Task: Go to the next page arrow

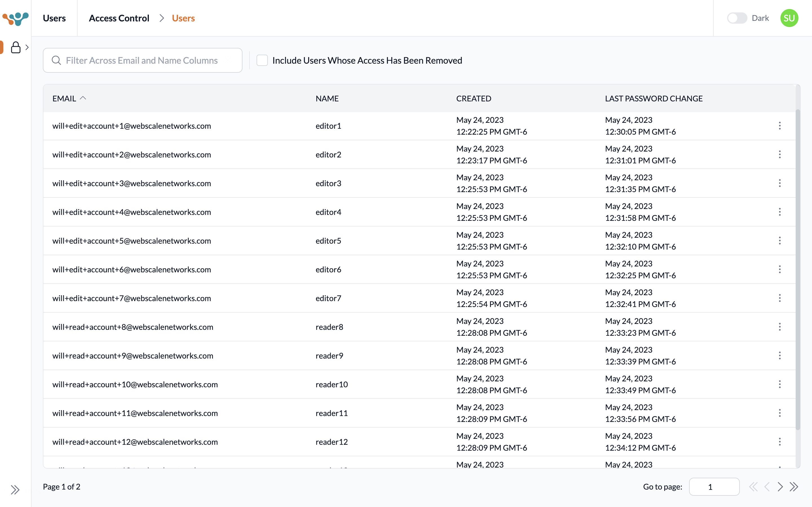Action: pyautogui.click(x=780, y=486)
